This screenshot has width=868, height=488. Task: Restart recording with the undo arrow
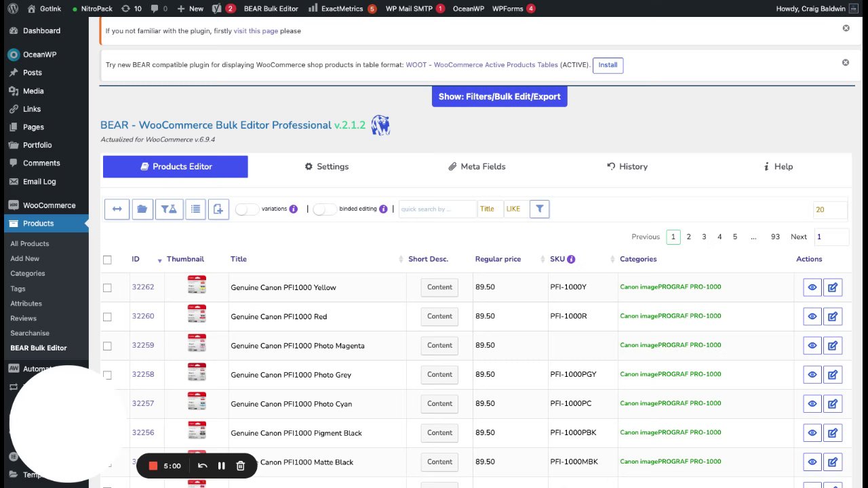click(202, 466)
